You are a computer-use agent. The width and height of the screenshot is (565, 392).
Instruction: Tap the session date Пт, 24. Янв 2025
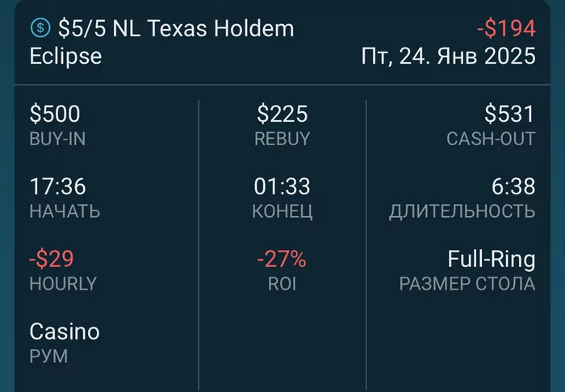[x=449, y=56]
